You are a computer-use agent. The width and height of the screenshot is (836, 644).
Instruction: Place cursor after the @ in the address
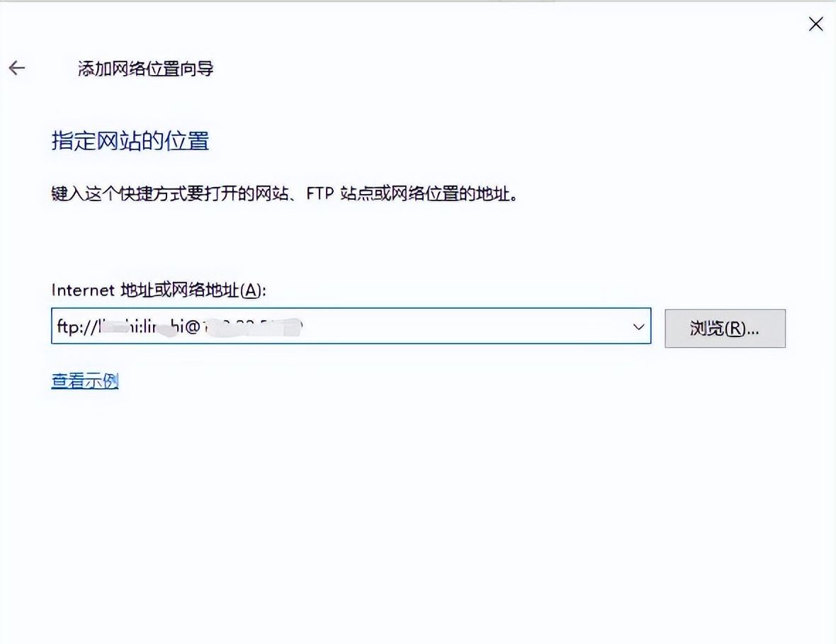[201, 327]
